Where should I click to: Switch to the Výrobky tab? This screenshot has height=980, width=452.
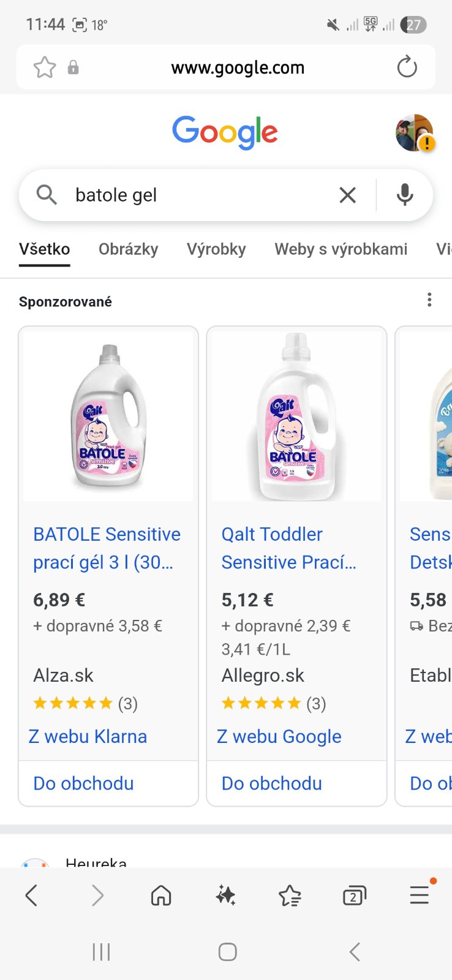click(216, 249)
